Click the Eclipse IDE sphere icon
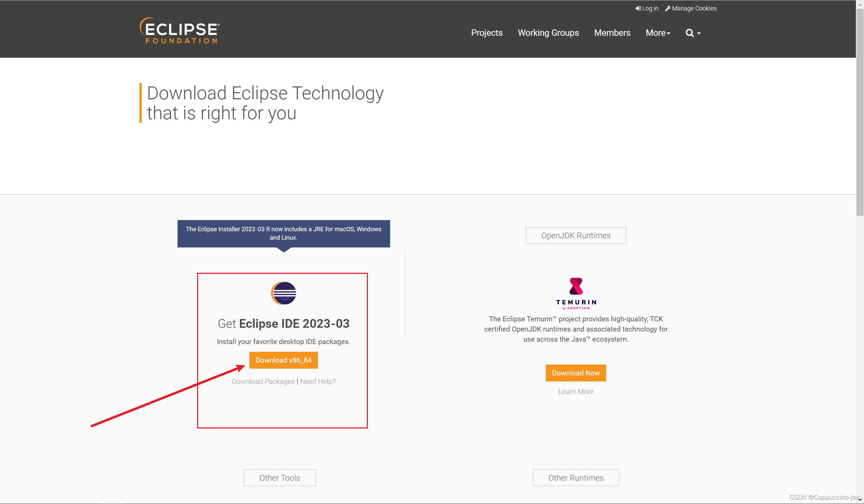The image size is (864, 504). (283, 293)
